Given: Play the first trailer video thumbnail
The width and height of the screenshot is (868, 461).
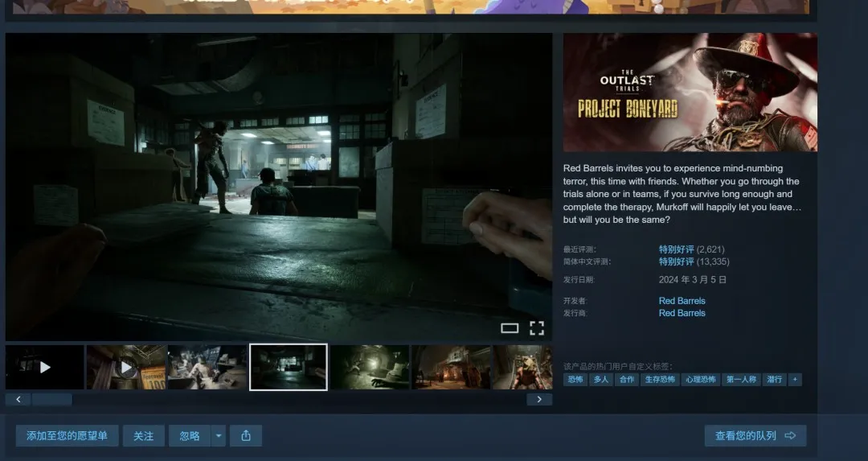Looking at the screenshot, I should (x=45, y=367).
